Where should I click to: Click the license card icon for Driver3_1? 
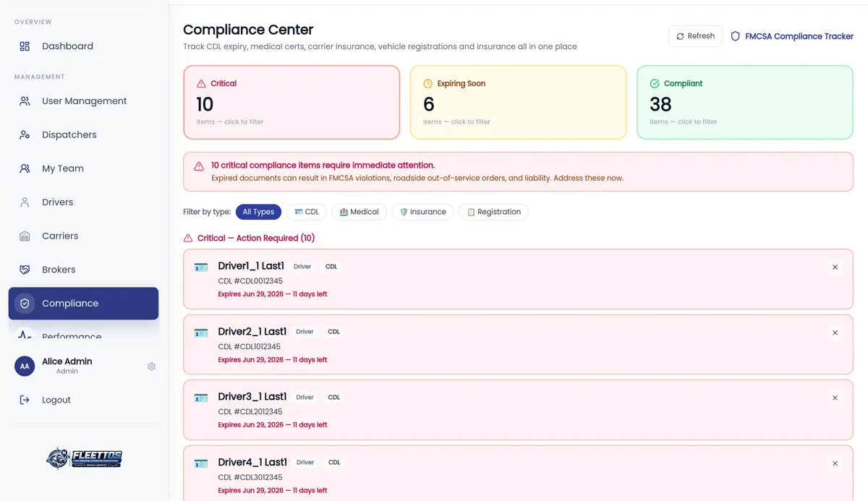tap(201, 398)
